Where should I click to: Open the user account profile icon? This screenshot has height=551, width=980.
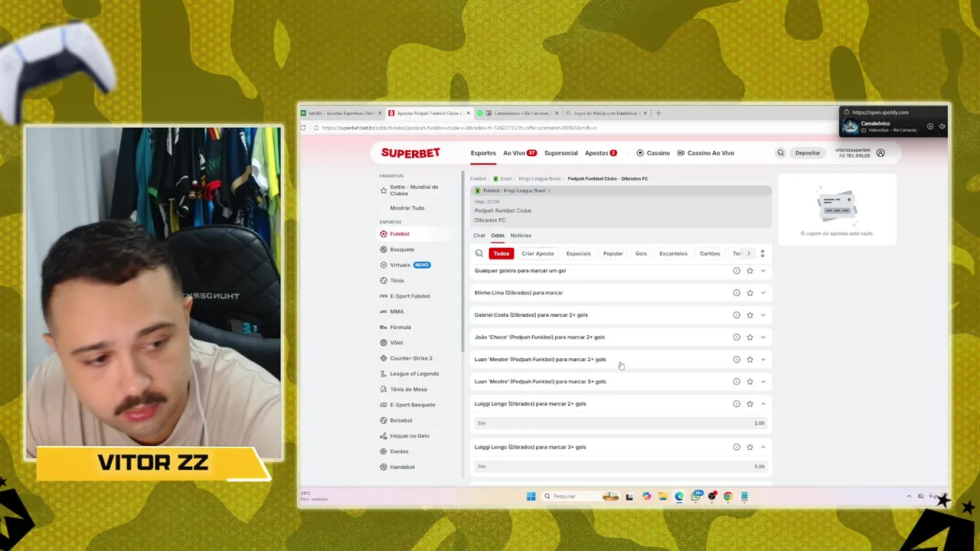(880, 153)
